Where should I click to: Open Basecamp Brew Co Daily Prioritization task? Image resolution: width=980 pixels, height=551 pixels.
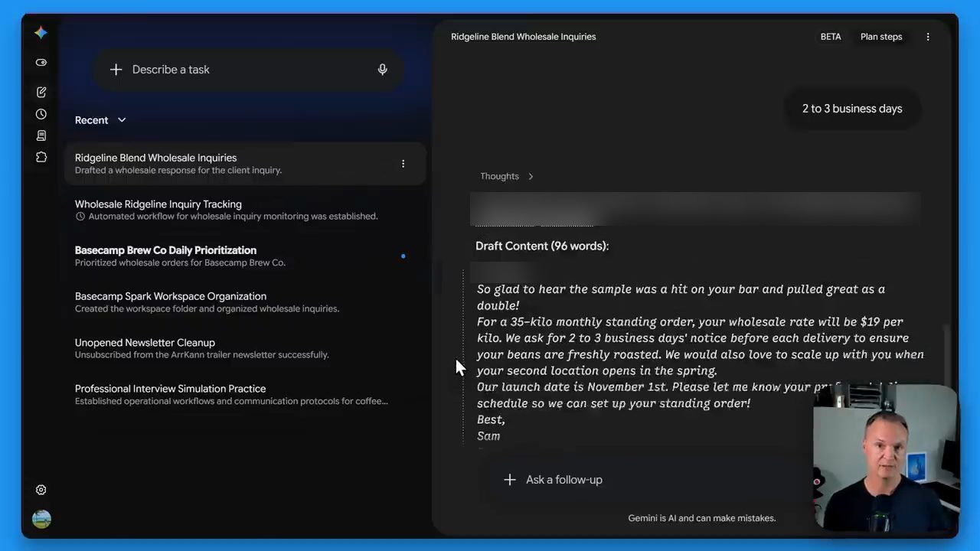pyautogui.click(x=245, y=256)
